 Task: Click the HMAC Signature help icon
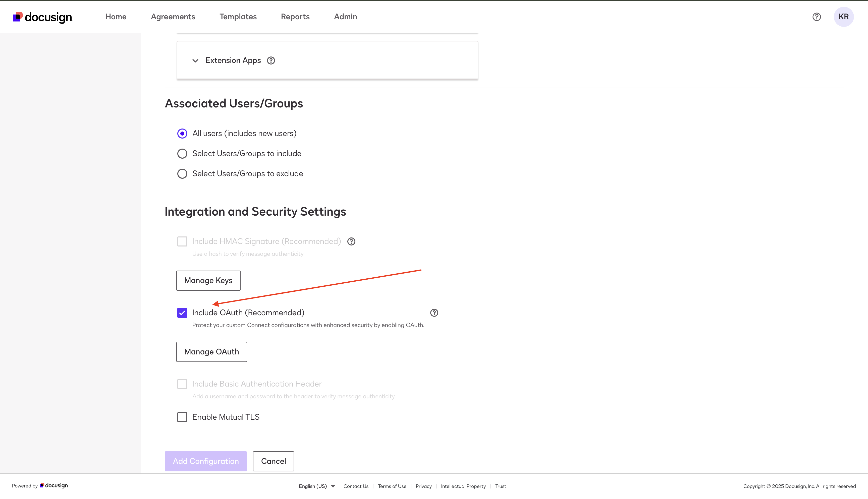[x=351, y=242]
